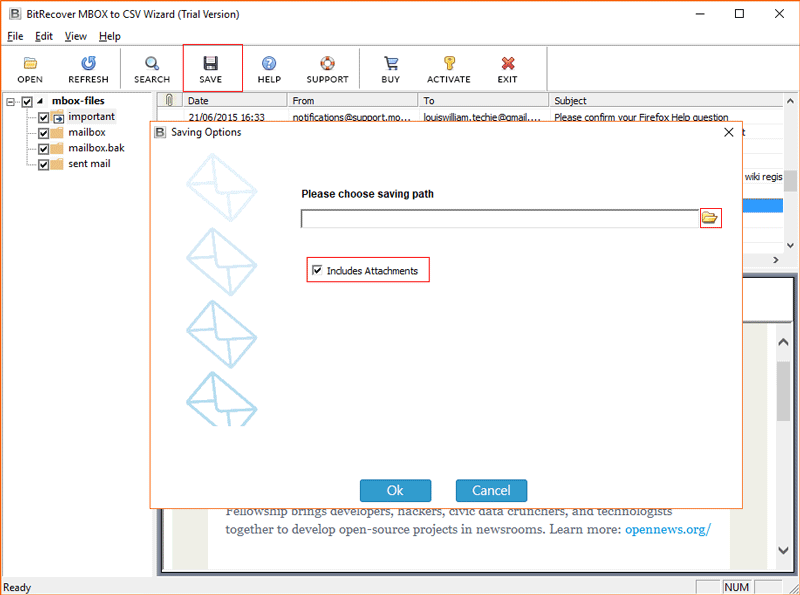Select the mailbox folder in tree
The image size is (800, 595).
pyautogui.click(x=87, y=132)
